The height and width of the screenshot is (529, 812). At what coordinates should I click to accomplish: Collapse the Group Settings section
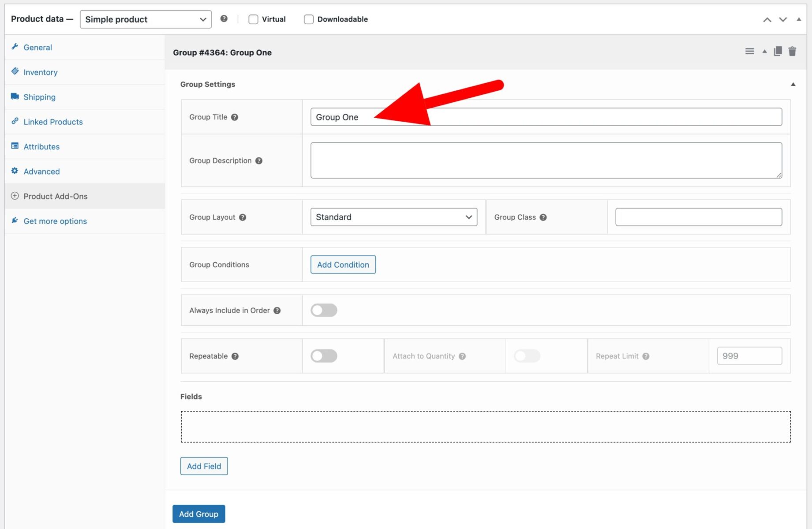pyautogui.click(x=793, y=84)
